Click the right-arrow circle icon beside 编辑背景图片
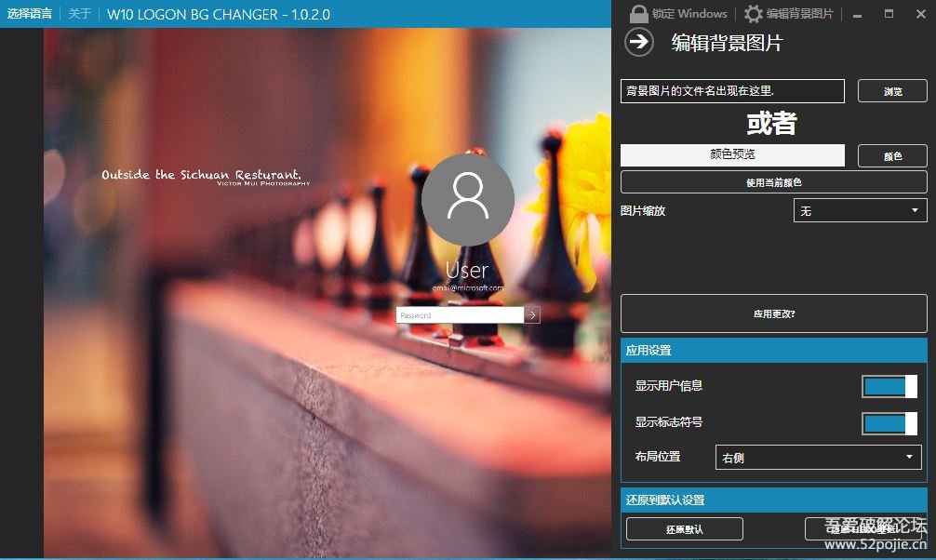 point(638,42)
